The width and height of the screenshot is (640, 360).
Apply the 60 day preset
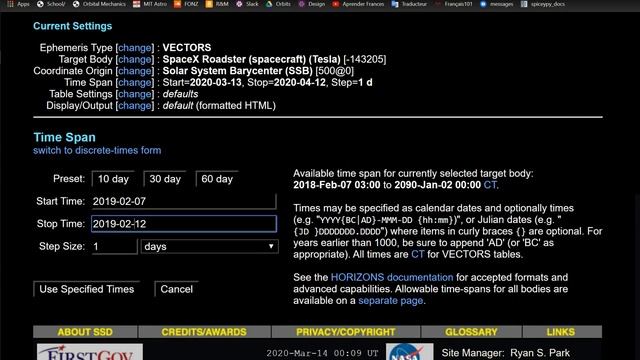217,179
